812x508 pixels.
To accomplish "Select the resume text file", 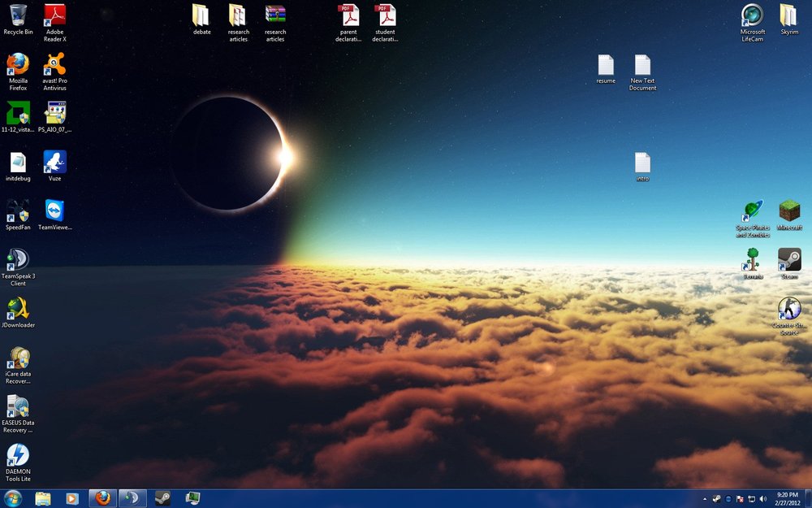I will 606,69.
